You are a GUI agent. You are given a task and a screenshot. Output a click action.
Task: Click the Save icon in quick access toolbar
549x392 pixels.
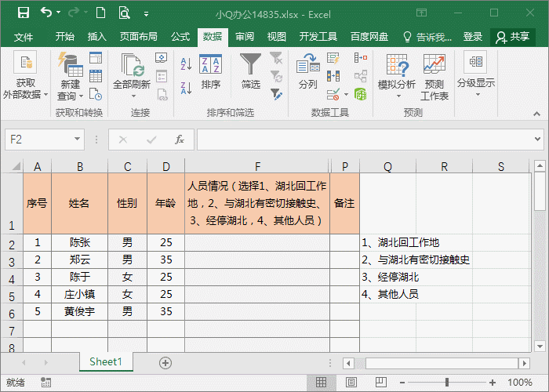tap(24, 13)
